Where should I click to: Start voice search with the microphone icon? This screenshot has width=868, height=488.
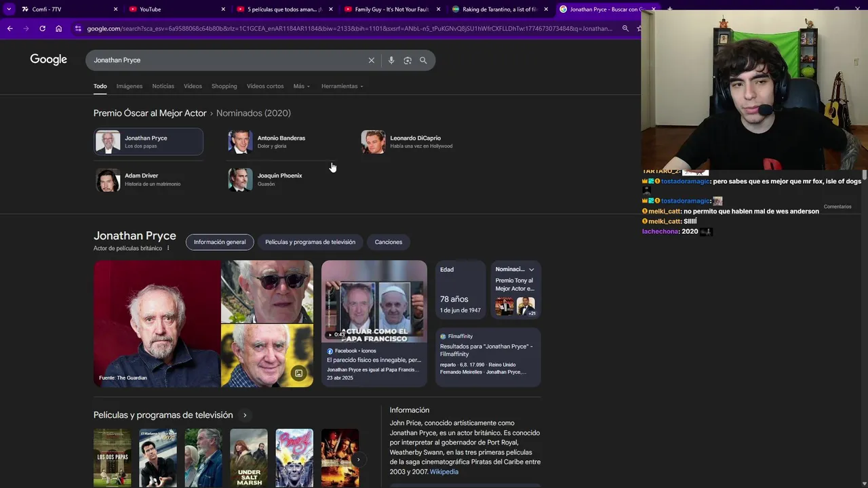click(x=391, y=60)
